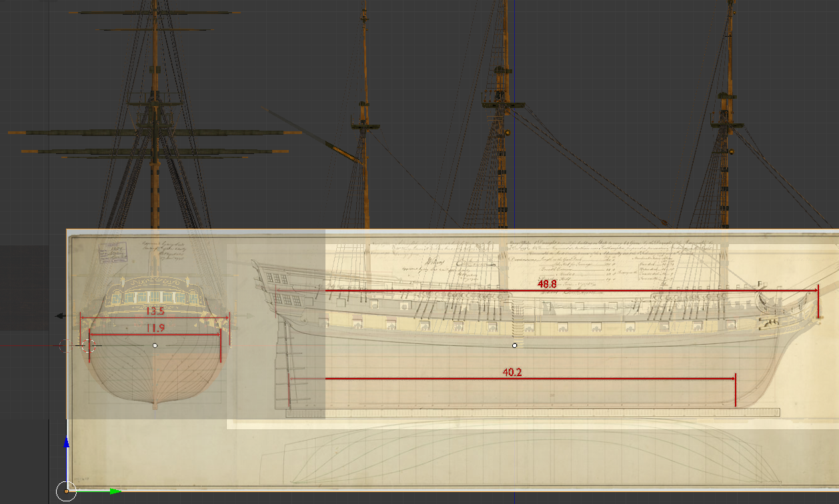Click the 3D cursor crosshair circle left of the hull
Screen dimensions: 839x504
(x=88, y=345)
